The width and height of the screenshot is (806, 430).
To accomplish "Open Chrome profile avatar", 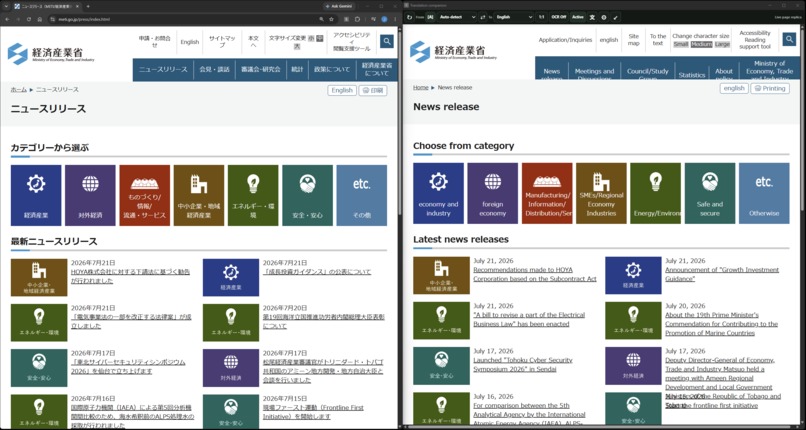I will coord(384,19).
